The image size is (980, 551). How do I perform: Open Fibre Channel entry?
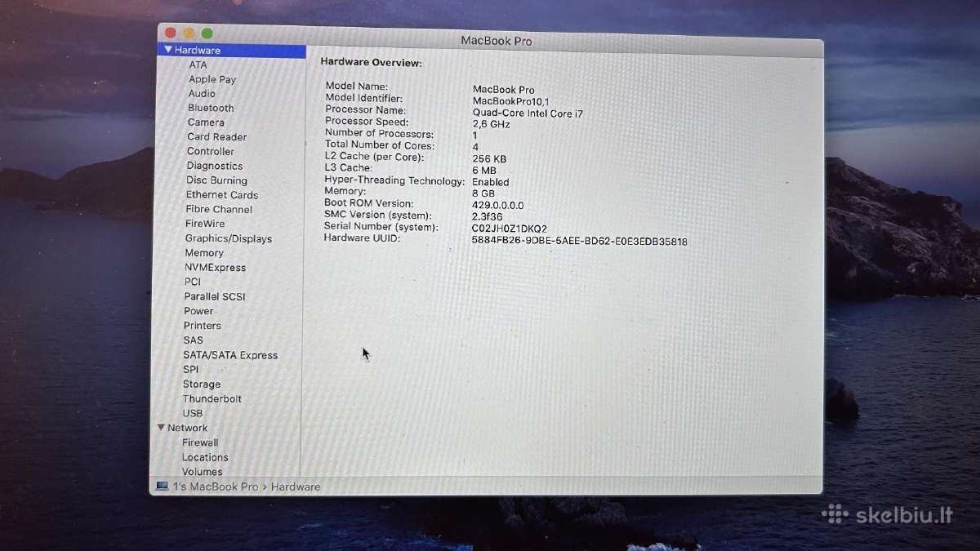click(219, 209)
